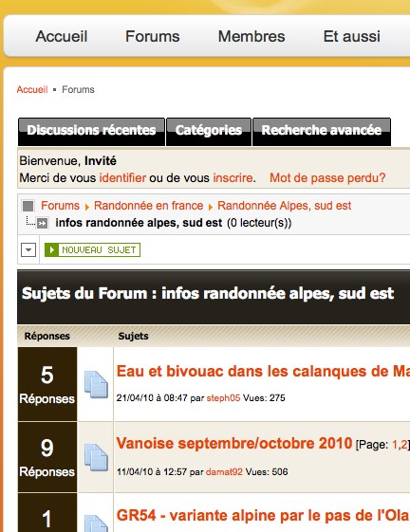Switch to the Catégories tab

point(209,132)
